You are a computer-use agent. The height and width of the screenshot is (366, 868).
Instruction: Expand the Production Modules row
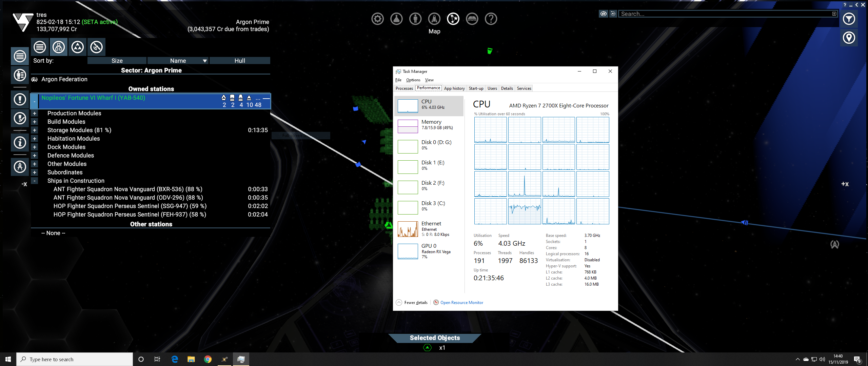[x=35, y=114]
